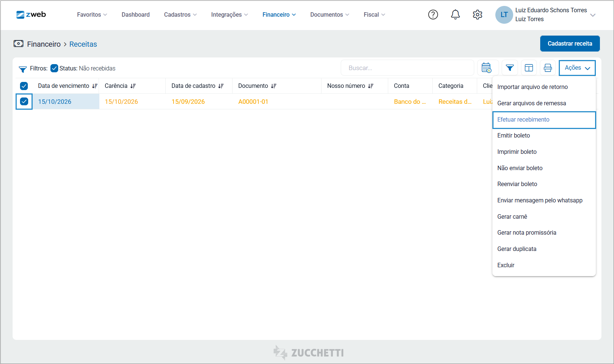
Task: Open the settings gear icon
Action: point(478,14)
